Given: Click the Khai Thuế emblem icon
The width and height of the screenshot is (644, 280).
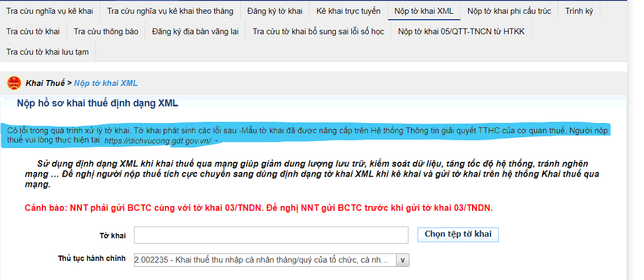Looking at the screenshot, I should point(14,83).
